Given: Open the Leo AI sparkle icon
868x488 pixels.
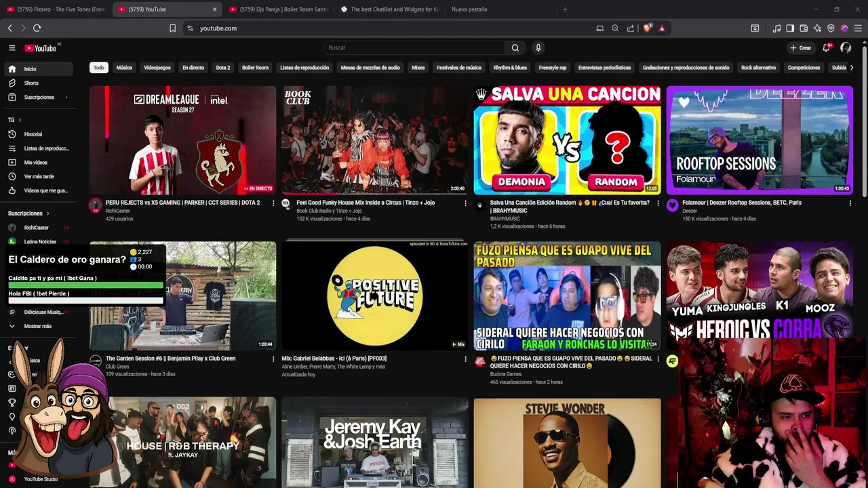Looking at the screenshot, I should 817,28.
